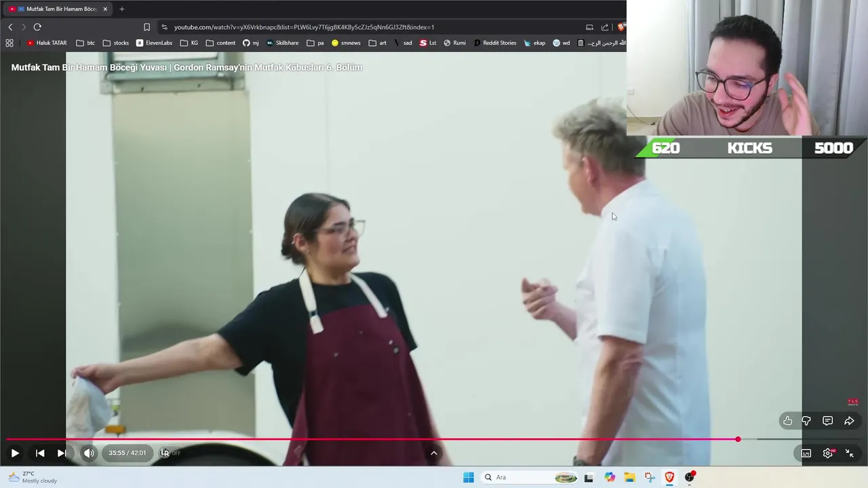Viewport: 868px width, 488px height.
Task: Play the paused YouTube video
Action: 15,453
